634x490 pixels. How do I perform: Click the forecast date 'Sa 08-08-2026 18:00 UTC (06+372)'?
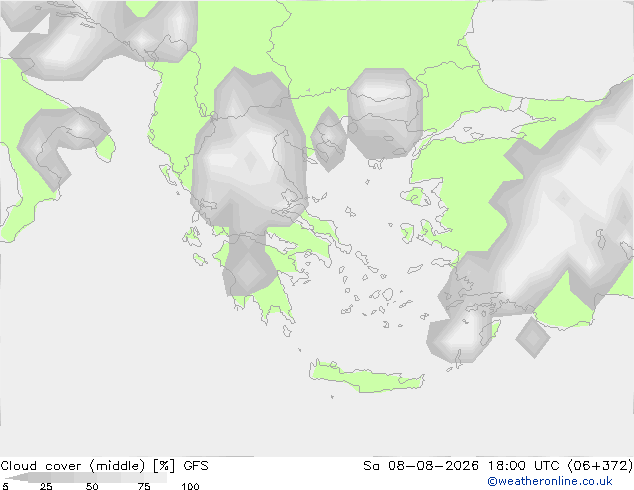498,466
